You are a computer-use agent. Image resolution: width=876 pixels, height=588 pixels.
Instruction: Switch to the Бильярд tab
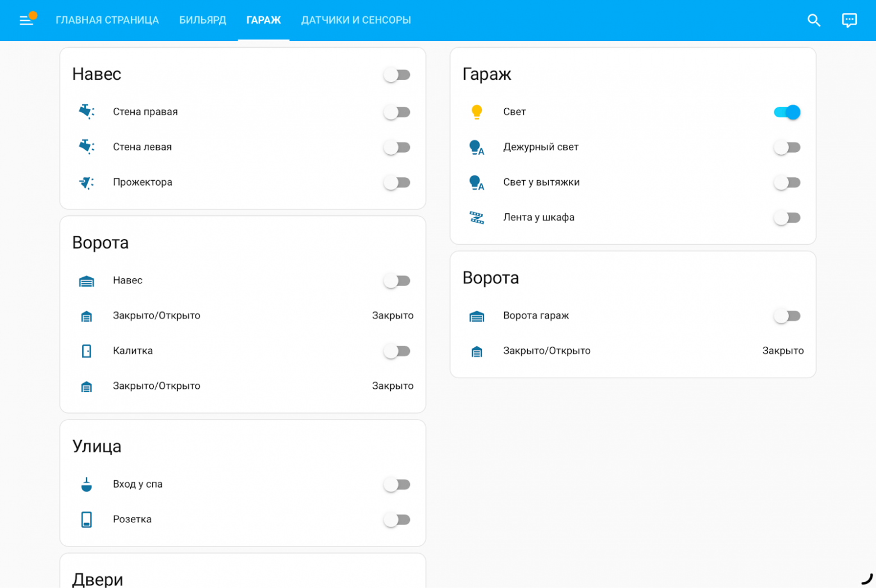tap(203, 20)
